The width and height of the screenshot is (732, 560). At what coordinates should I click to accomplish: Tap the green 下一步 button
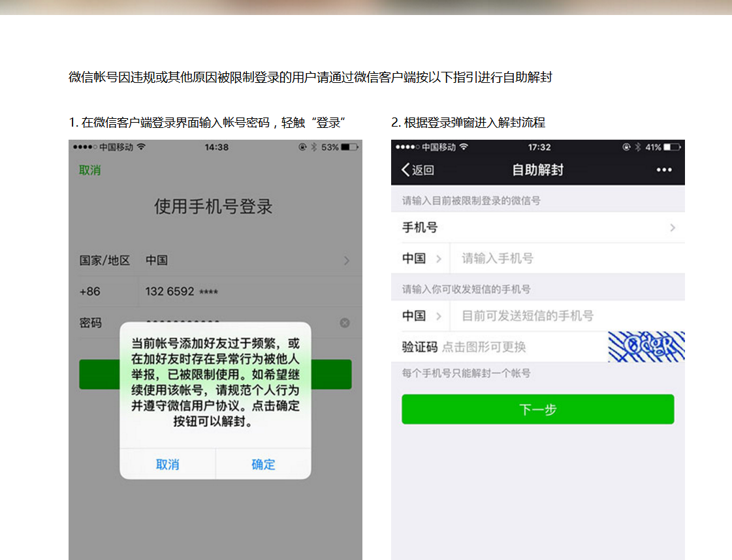tap(537, 409)
